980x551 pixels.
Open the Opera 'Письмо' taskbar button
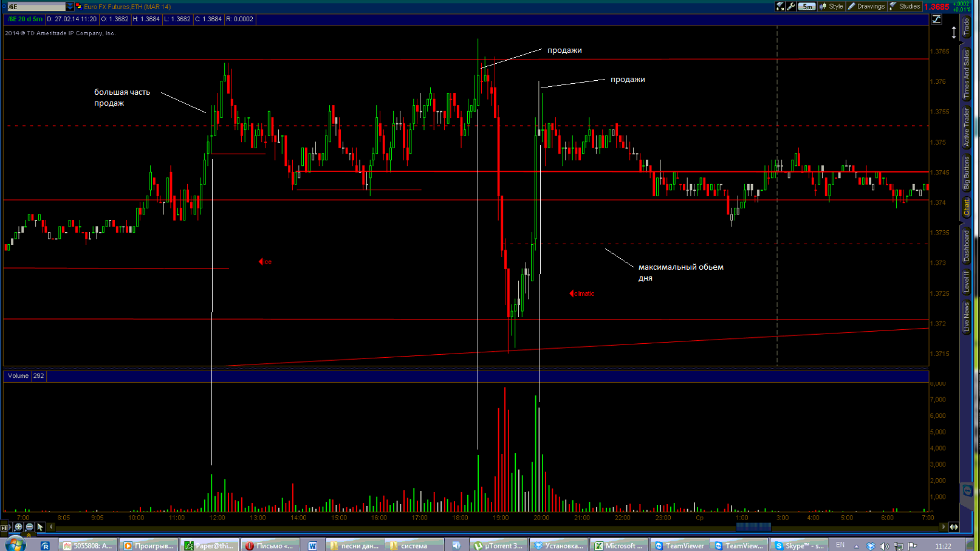(270, 546)
